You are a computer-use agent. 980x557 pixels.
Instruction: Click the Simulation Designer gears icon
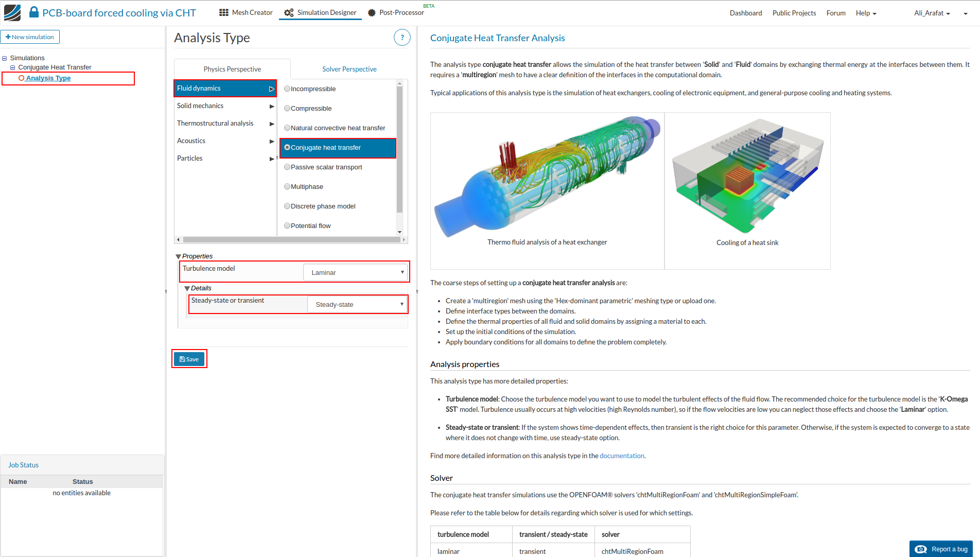click(289, 12)
